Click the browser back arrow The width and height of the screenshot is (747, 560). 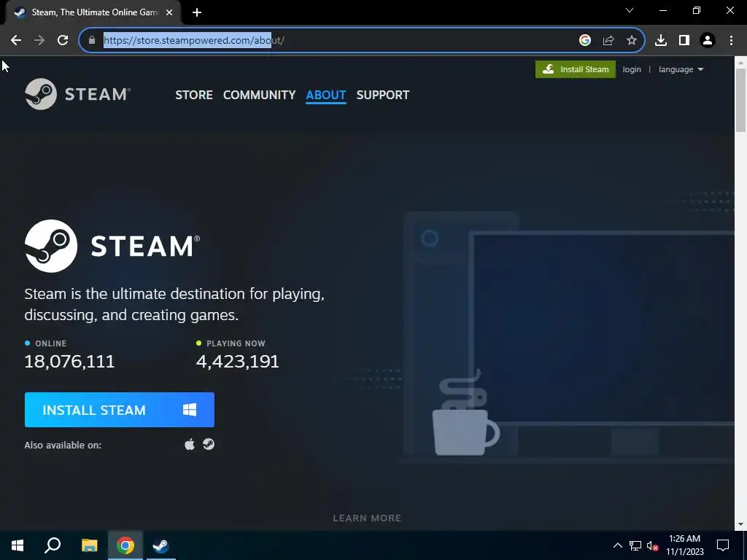[16, 41]
